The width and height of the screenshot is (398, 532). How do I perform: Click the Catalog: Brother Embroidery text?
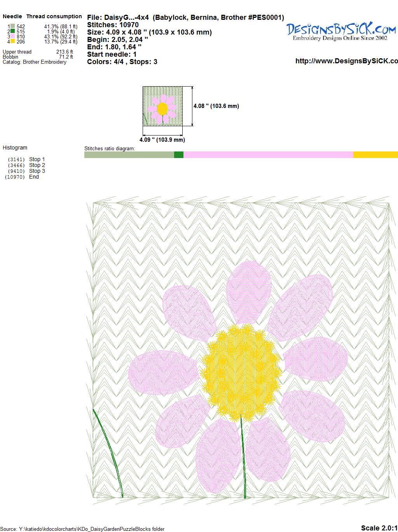35,62
